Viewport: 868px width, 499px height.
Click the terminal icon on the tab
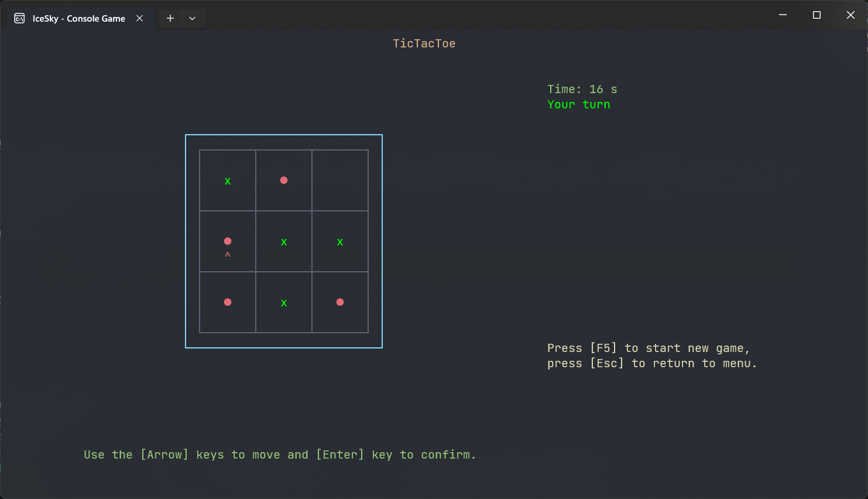(20, 18)
